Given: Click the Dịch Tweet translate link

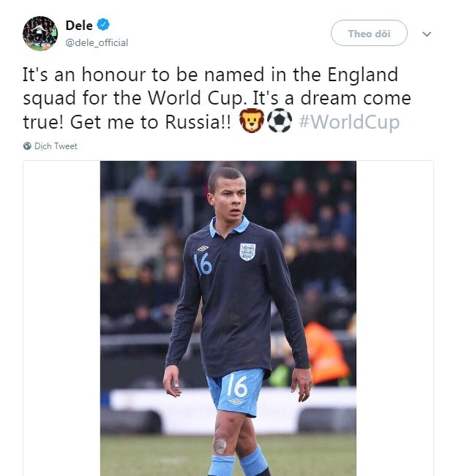Looking at the screenshot, I should (x=56, y=146).
